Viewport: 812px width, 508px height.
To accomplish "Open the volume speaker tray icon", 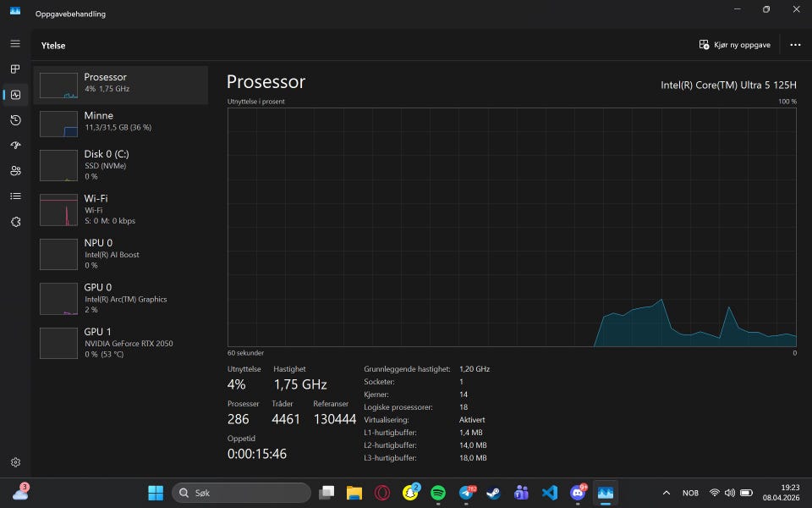I will (x=730, y=493).
